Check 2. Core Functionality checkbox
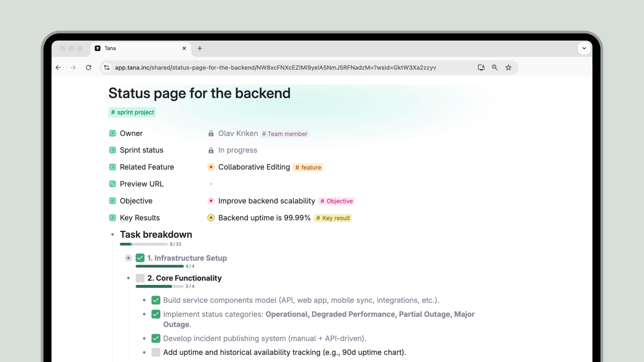The image size is (644, 362). pos(140,278)
